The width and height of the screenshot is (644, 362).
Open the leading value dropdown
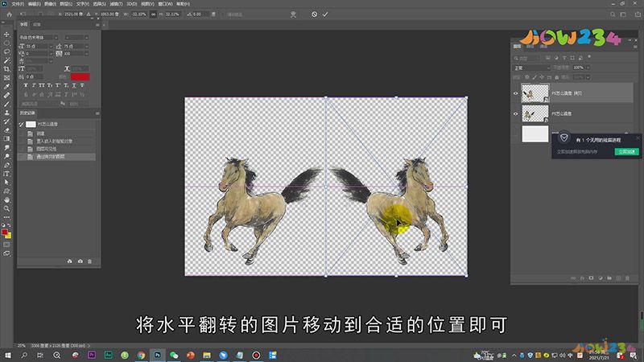coord(86,47)
